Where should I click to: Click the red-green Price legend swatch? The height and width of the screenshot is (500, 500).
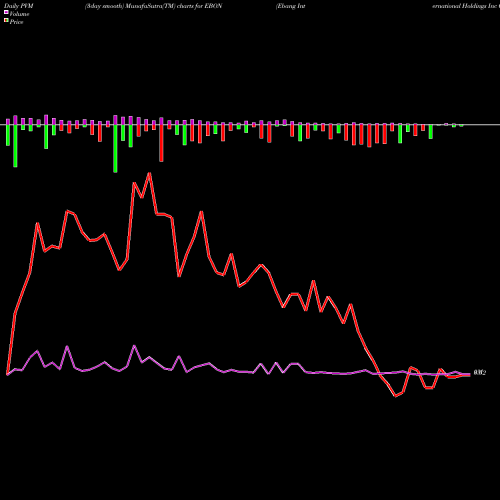click(x=6, y=21)
